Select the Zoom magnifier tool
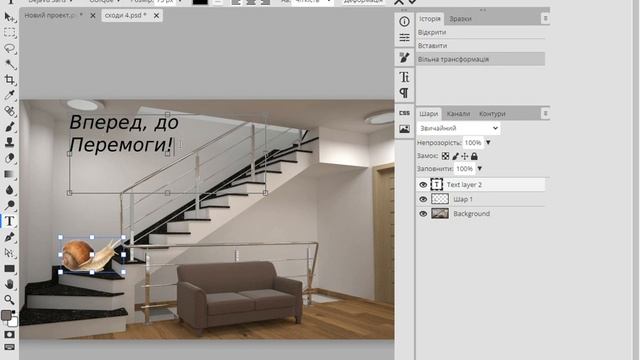 (x=9, y=300)
